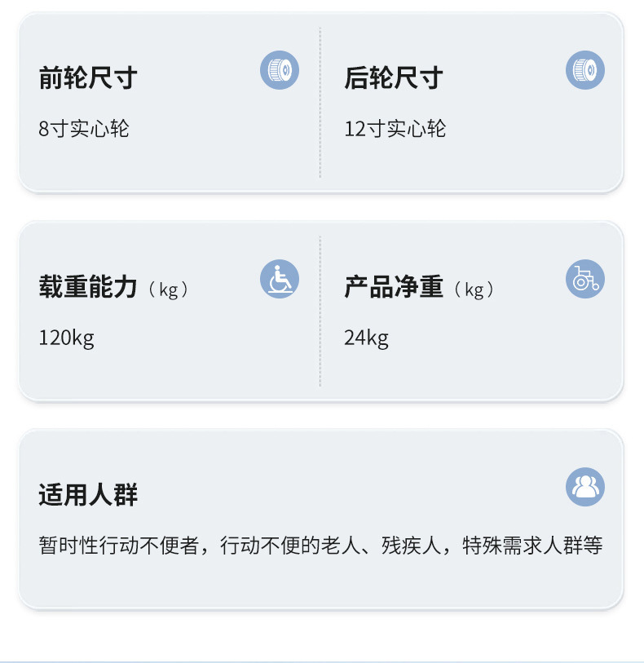Click the people group icon
Screen dimensions: 644x663
[585, 487]
